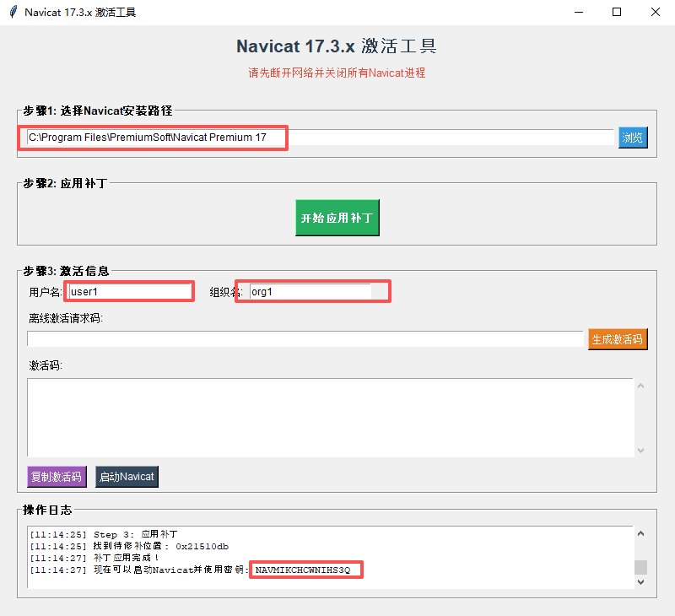Click the 离线激活请求码 input field

[305, 338]
